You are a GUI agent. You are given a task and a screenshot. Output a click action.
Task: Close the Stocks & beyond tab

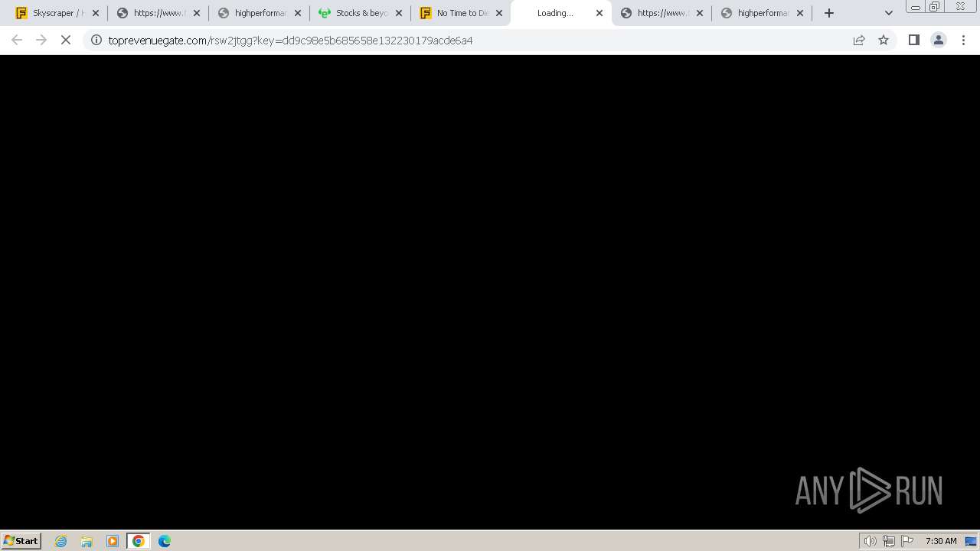[x=399, y=13]
